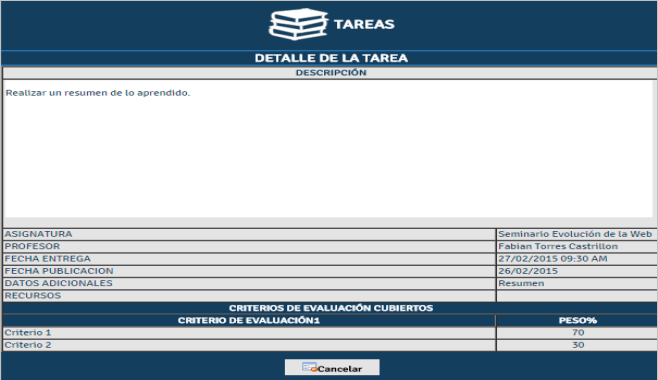Click the weight value 30 for Criterio 2
Viewport: 658px width, 380px height.
coord(578,345)
